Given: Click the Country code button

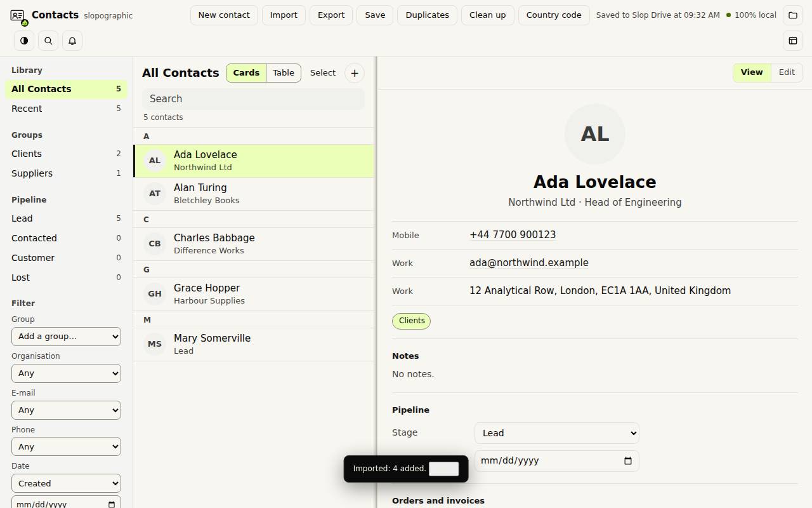Looking at the screenshot, I should (x=554, y=15).
